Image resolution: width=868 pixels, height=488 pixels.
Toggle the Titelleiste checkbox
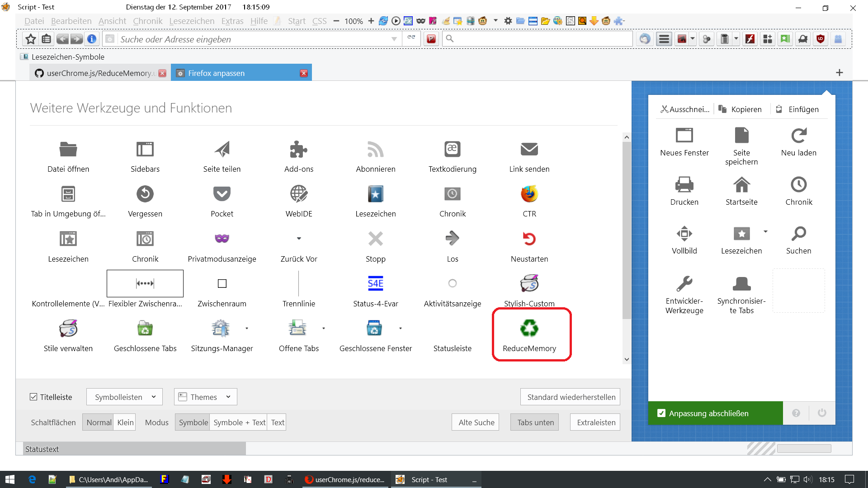tap(33, 397)
